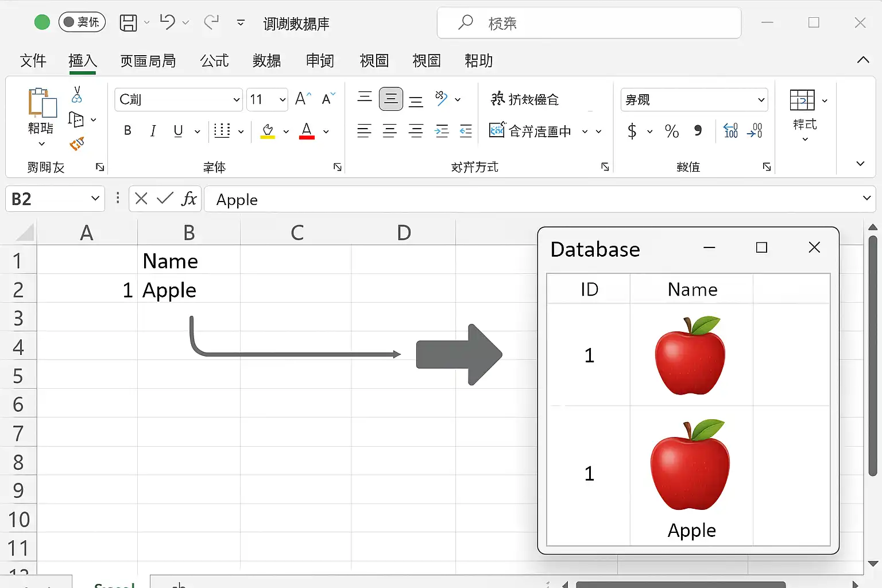Open the insert function fx button
882x588 pixels.
coord(189,199)
